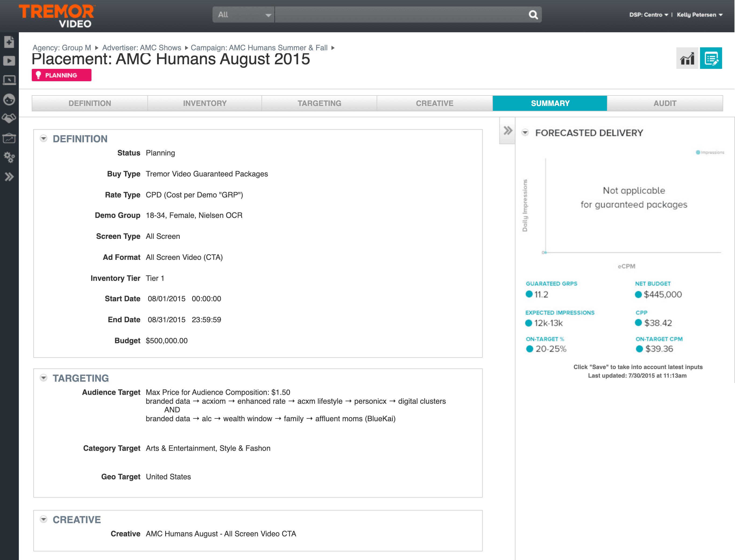
Task: Switch to the Inventory tab
Action: (x=205, y=103)
